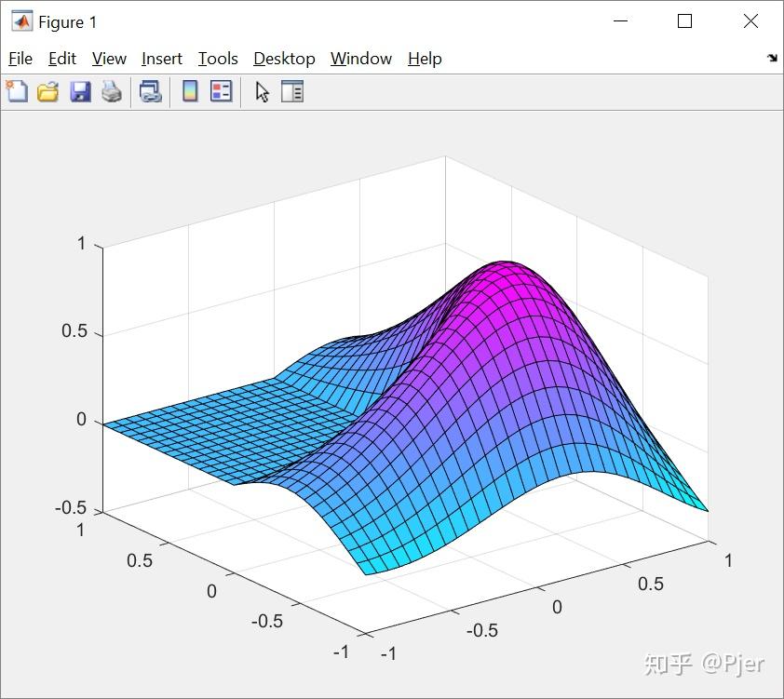784x699 pixels.
Task: Close the Figure 1 window
Action: coord(750,21)
